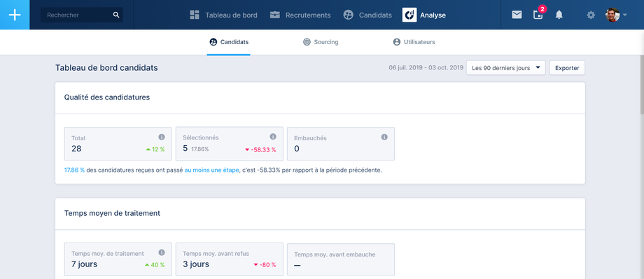Click the Temps moyen de traitement heading
Viewport: 644px width, 279px height.
pos(112,213)
